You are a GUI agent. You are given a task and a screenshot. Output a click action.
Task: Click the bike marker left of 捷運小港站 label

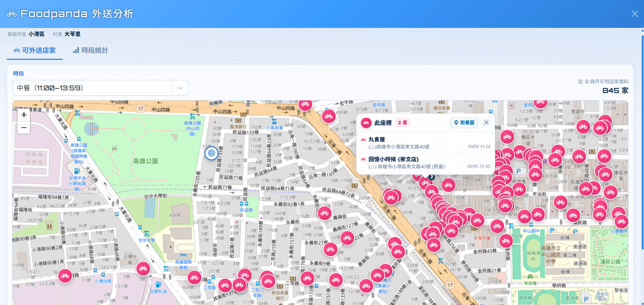coord(366,286)
